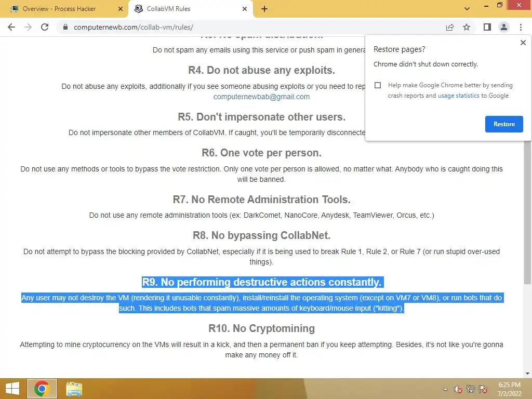The width and height of the screenshot is (532, 399).
Task: Enable sending crash reports checkbox
Action: (378, 85)
